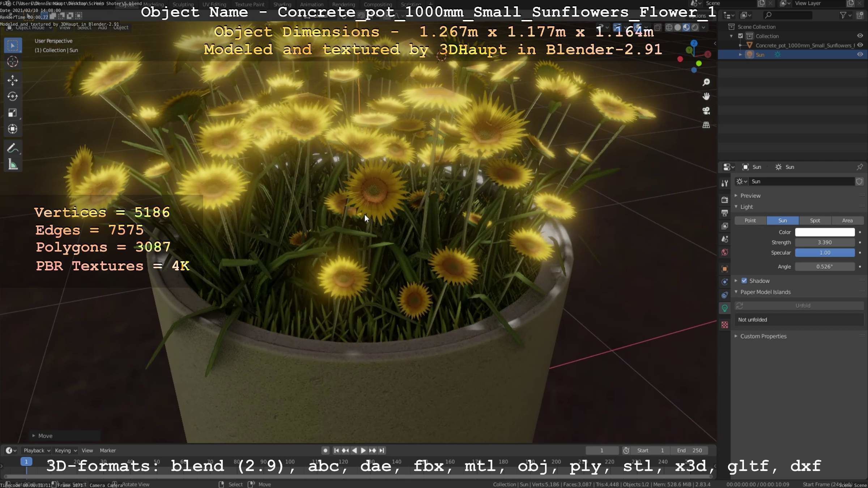This screenshot has height=488, width=868.
Task: Open the Output properties tab
Action: tap(724, 213)
